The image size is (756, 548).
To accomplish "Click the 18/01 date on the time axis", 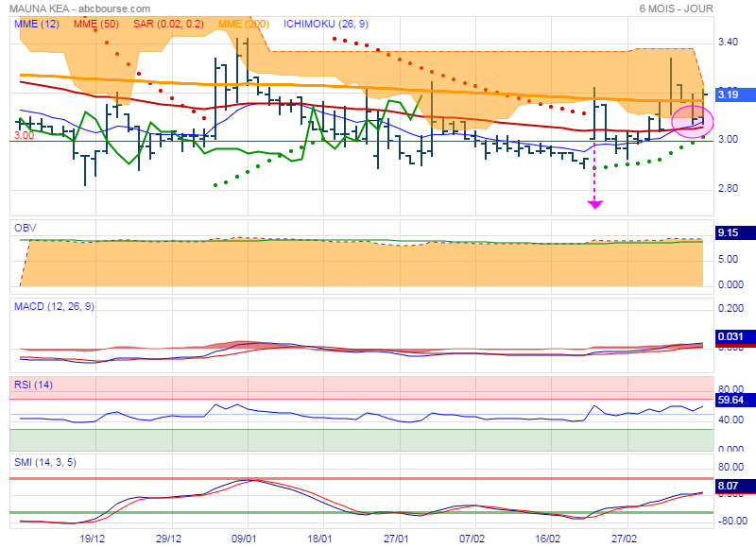I will pos(320,539).
